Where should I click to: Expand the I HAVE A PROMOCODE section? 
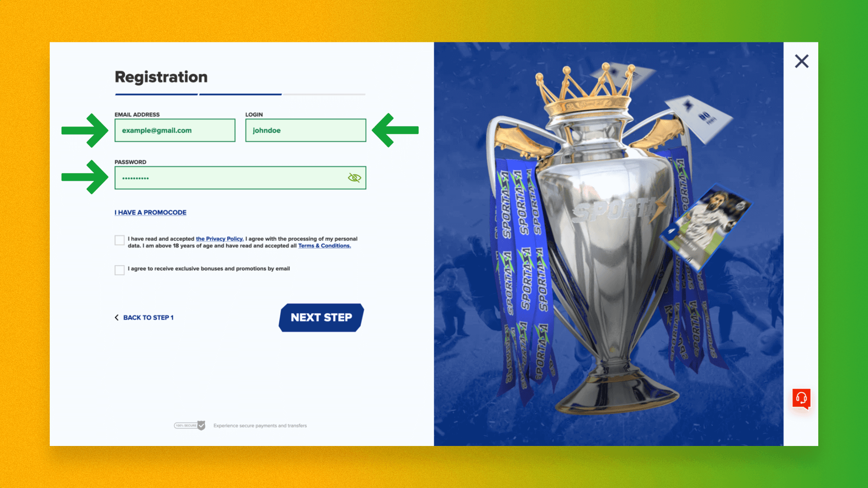[150, 212]
